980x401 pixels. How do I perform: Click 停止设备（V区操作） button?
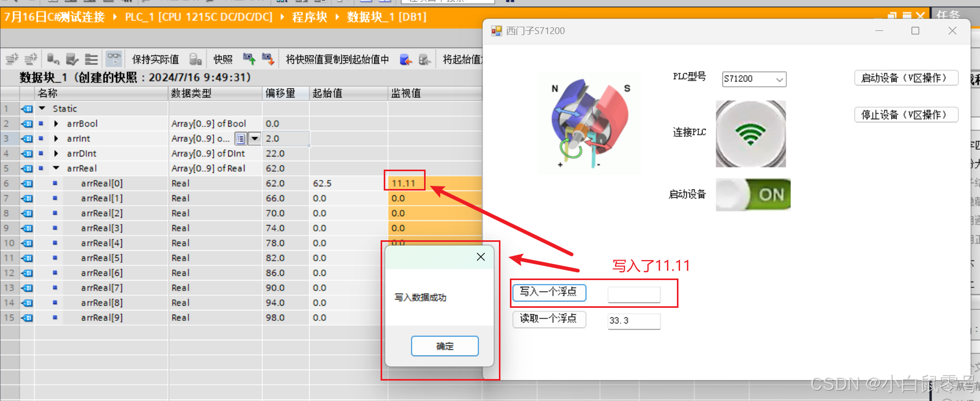coord(906,115)
